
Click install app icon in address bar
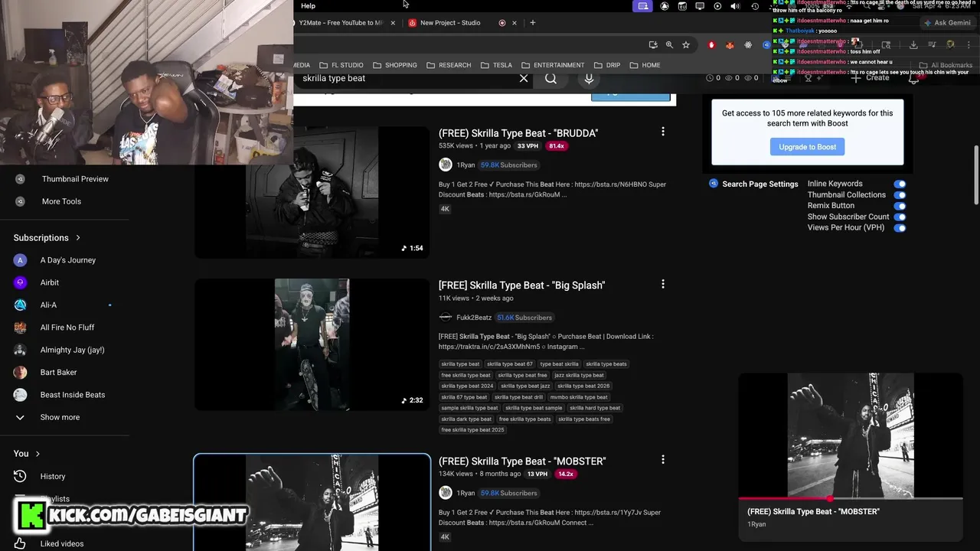coord(652,45)
